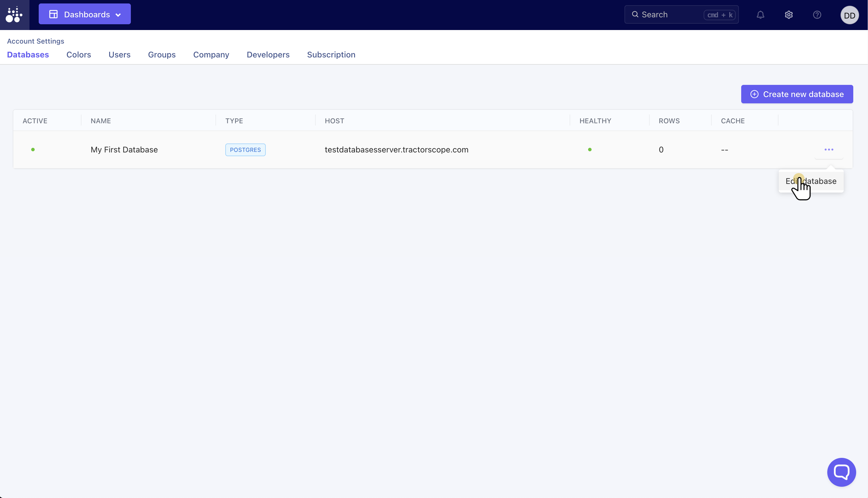Go to the Company tab
This screenshot has height=498, width=868.
click(211, 55)
